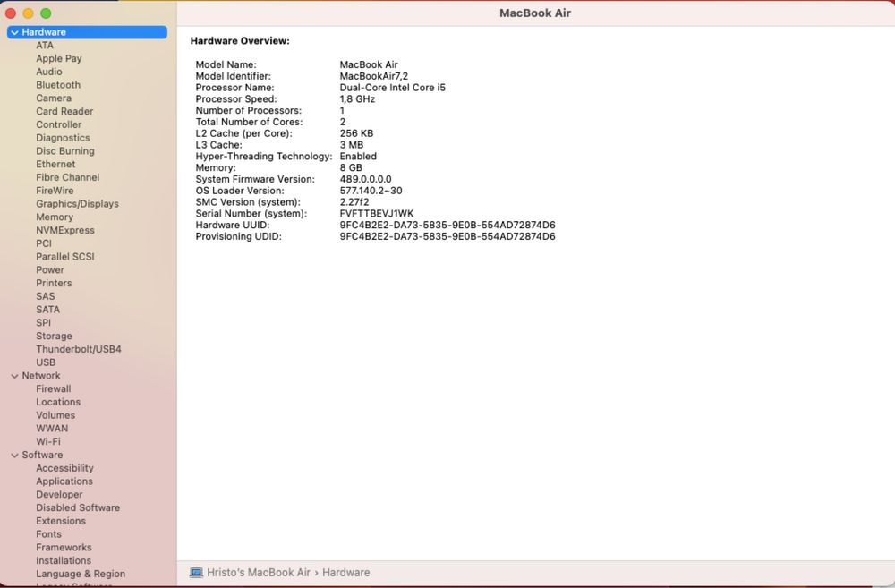Open Storage in the sidebar
The height and width of the screenshot is (588, 895).
(x=55, y=336)
